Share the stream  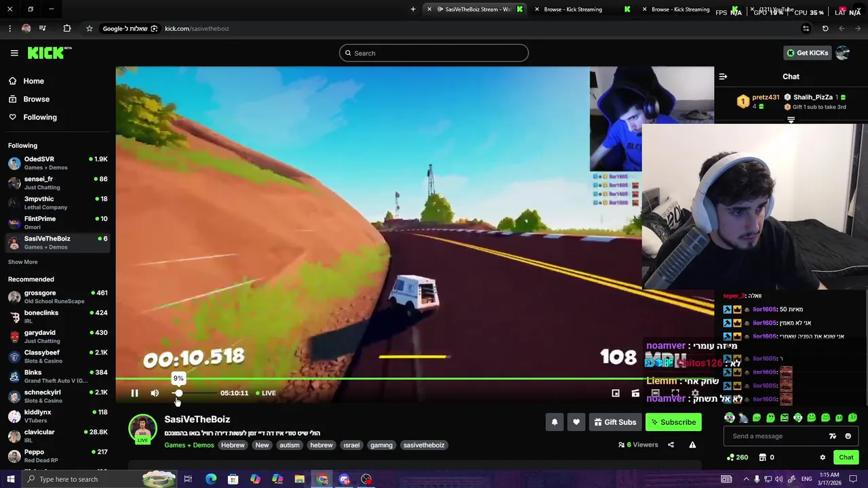671,445
